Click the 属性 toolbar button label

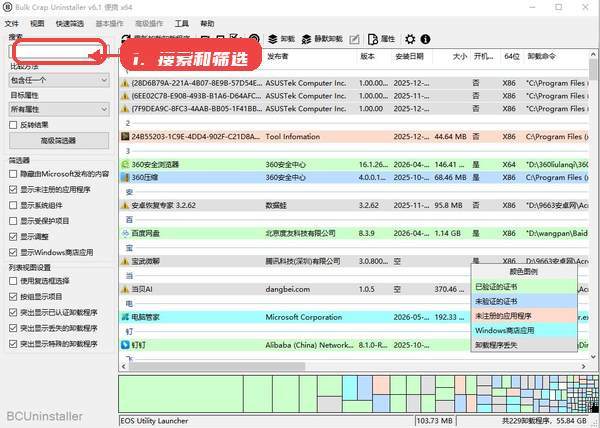[388, 39]
